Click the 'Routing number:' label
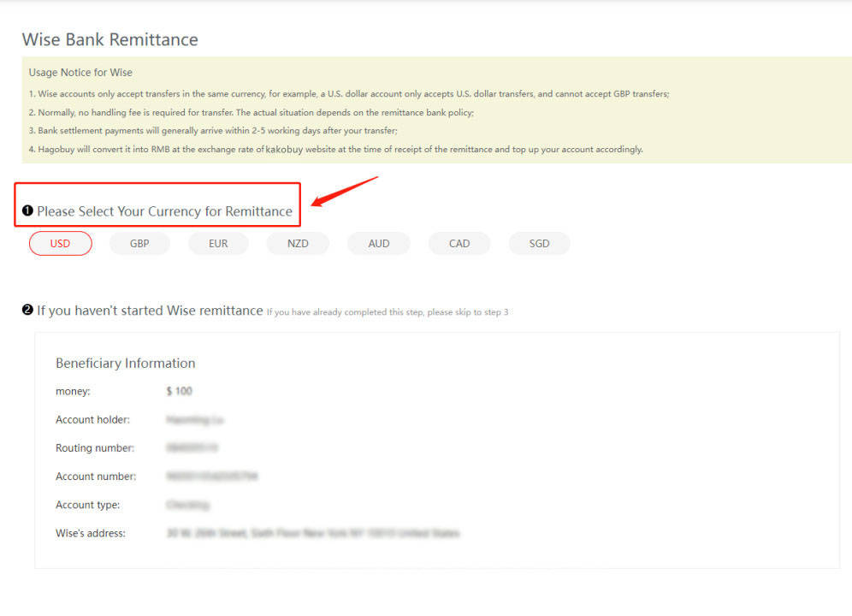Viewport: 852px width, 616px height. pos(95,448)
